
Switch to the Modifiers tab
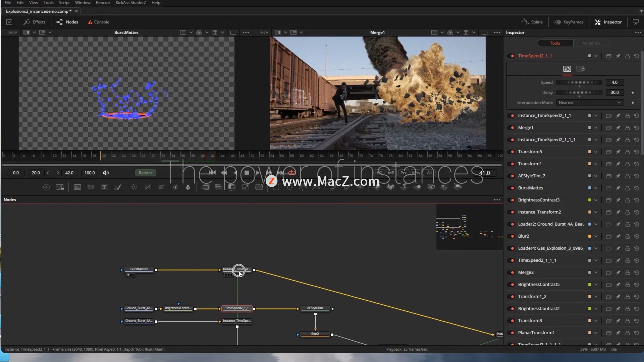coord(591,43)
